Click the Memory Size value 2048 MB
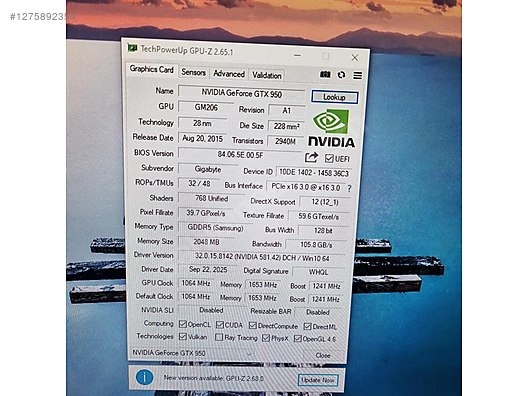The height and width of the screenshot is (396, 528). click(x=206, y=241)
